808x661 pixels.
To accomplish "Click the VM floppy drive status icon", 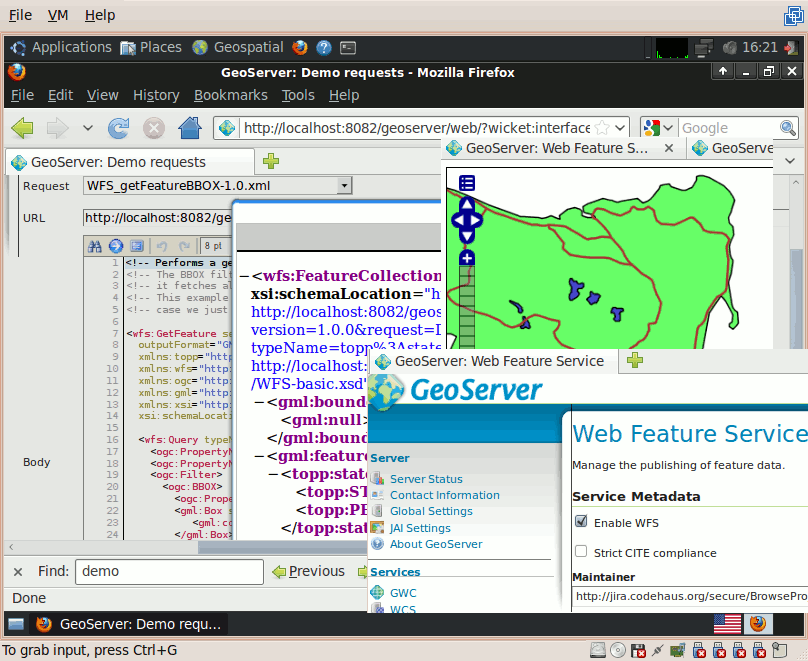I will coord(638,650).
